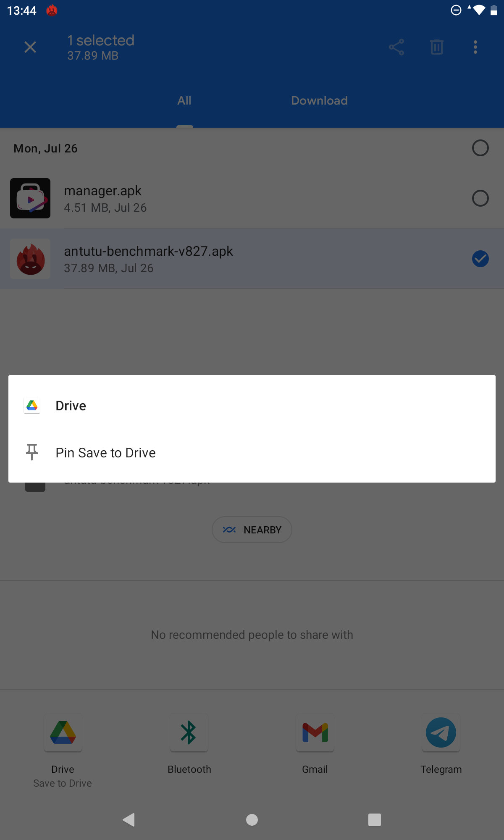Open the three-dot overflow menu
The height and width of the screenshot is (840, 504).
click(x=475, y=47)
